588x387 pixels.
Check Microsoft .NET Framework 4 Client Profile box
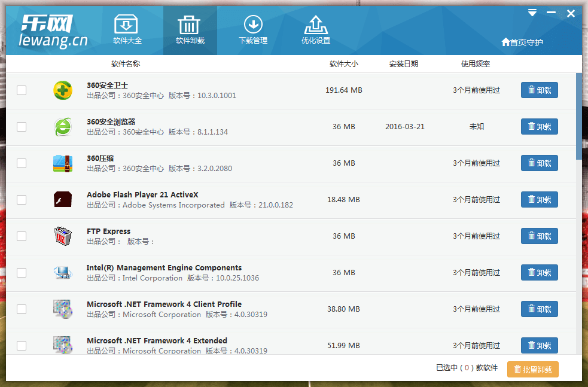pos(22,309)
